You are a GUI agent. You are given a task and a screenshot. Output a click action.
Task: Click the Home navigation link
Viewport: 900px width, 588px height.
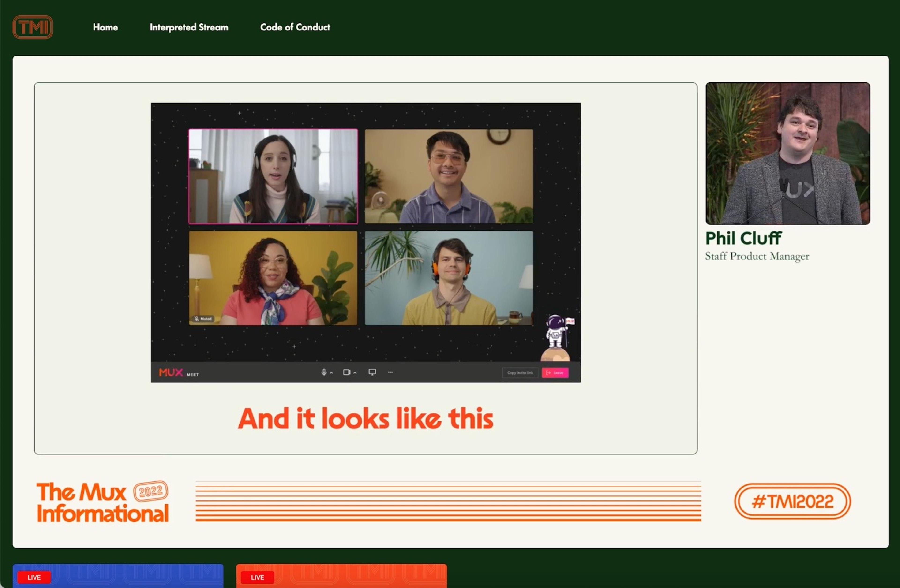pyautogui.click(x=105, y=27)
